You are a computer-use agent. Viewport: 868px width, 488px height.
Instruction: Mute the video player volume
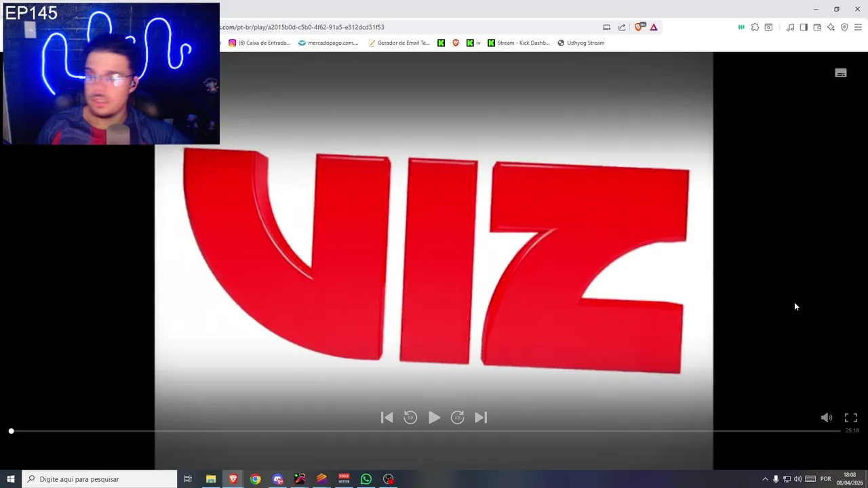coord(827,418)
